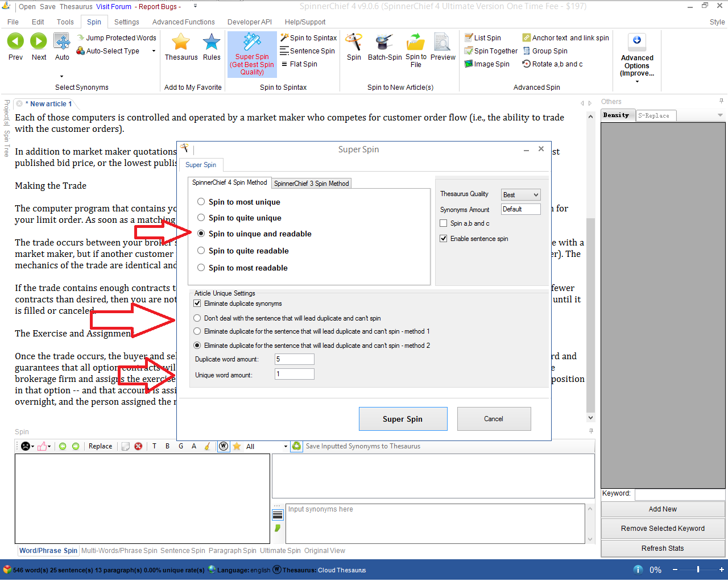Open the Thesaurus Quality dropdown
This screenshot has width=728, height=582.
tap(520, 195)
